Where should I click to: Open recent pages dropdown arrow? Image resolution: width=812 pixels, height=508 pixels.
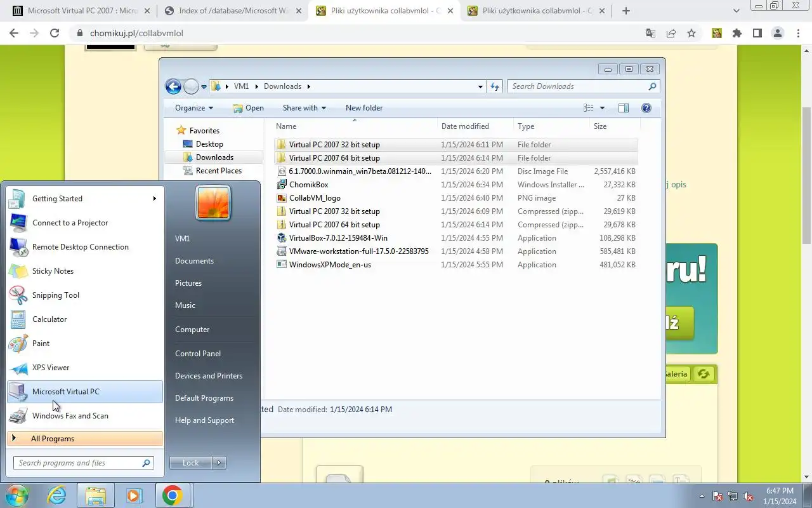coord(204,86)
